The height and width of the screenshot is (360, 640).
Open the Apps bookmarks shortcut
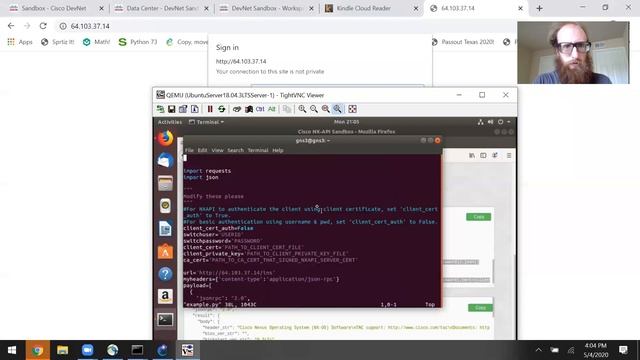(20, 42)
